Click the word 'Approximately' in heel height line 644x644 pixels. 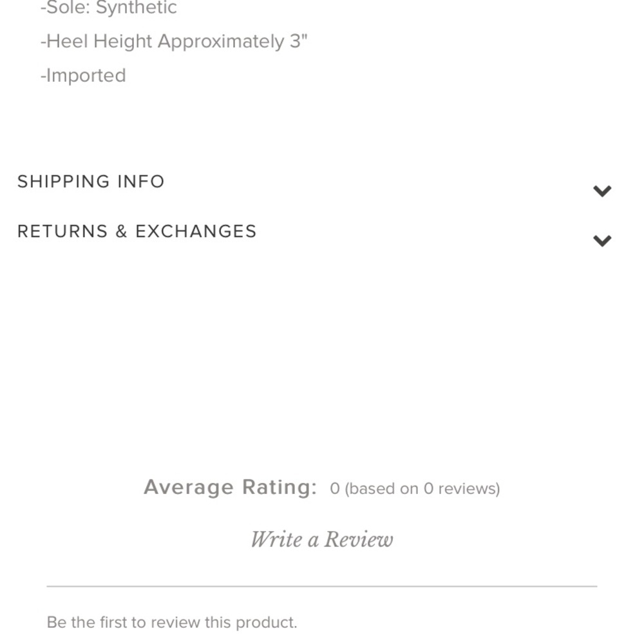tap(221, 42)
